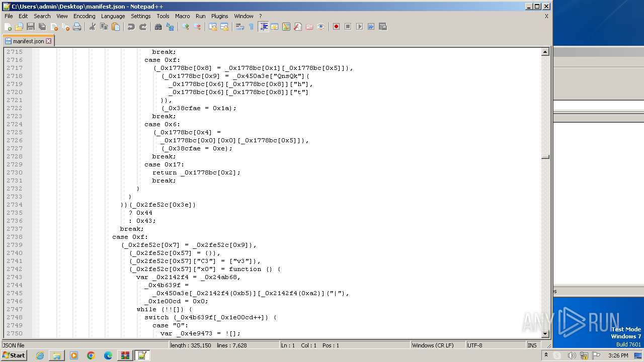Screen dimensions: 644x362
Task: Click the vertical scrollbar up arrow
Action: pyautogui.click(x=545, y=52)
